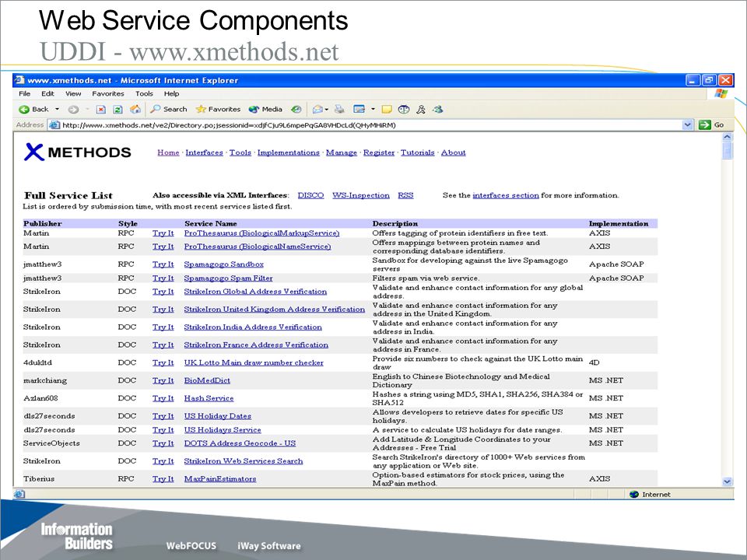
Task: Open StrikeIron Global Address Verification link
Action: point(255,292)
